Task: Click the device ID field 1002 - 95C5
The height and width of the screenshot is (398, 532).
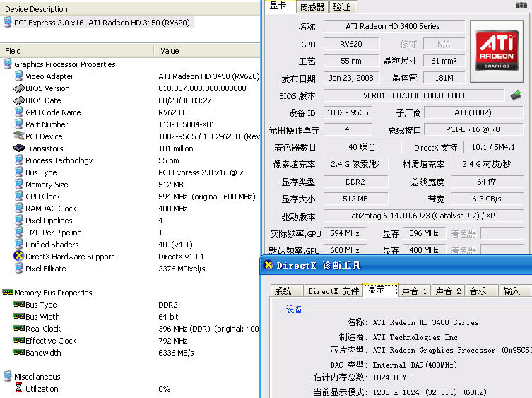Action: (348, 112)
